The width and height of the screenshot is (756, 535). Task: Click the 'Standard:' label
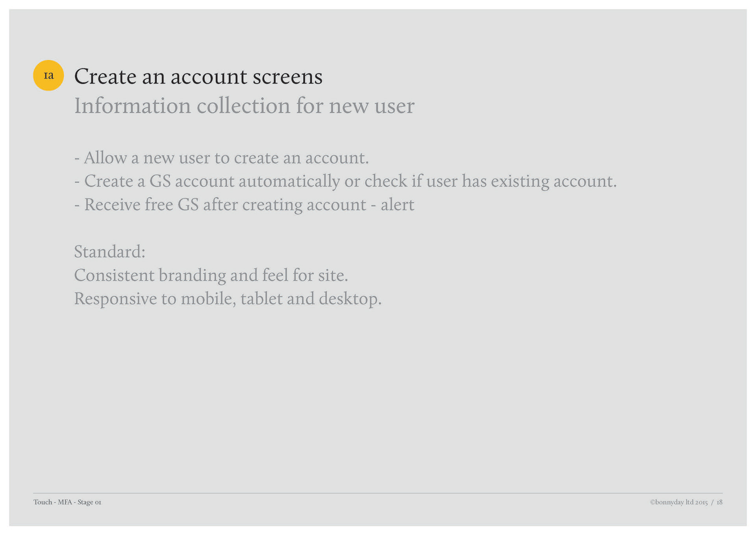(109, 252)
